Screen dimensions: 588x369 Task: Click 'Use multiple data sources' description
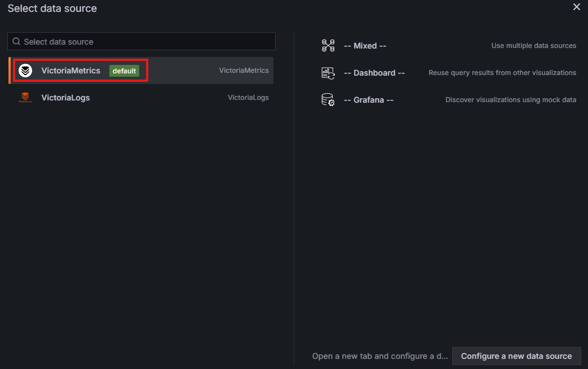[x=534, y=46]
